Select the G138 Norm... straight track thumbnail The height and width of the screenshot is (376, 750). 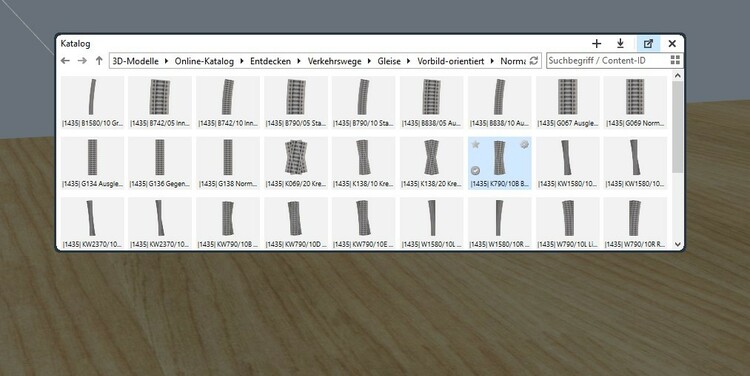click(228, 163)
